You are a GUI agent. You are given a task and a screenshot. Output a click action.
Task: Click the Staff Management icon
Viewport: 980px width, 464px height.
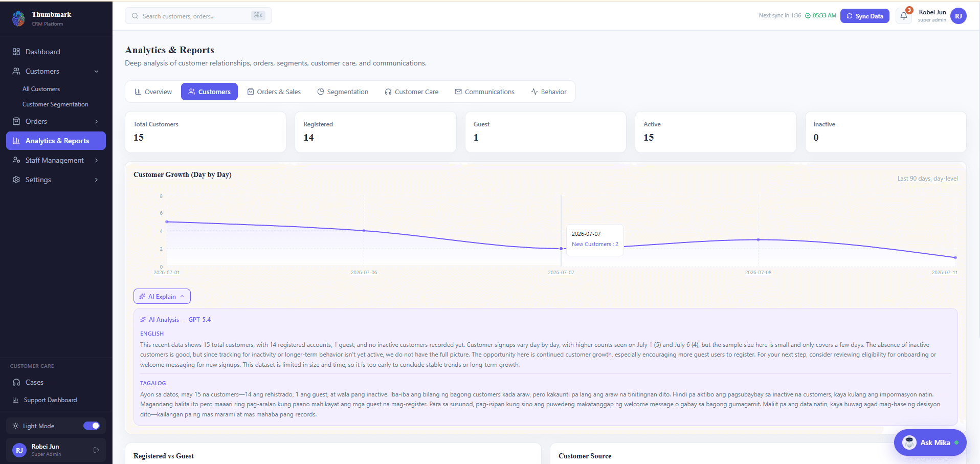point(16,160)
